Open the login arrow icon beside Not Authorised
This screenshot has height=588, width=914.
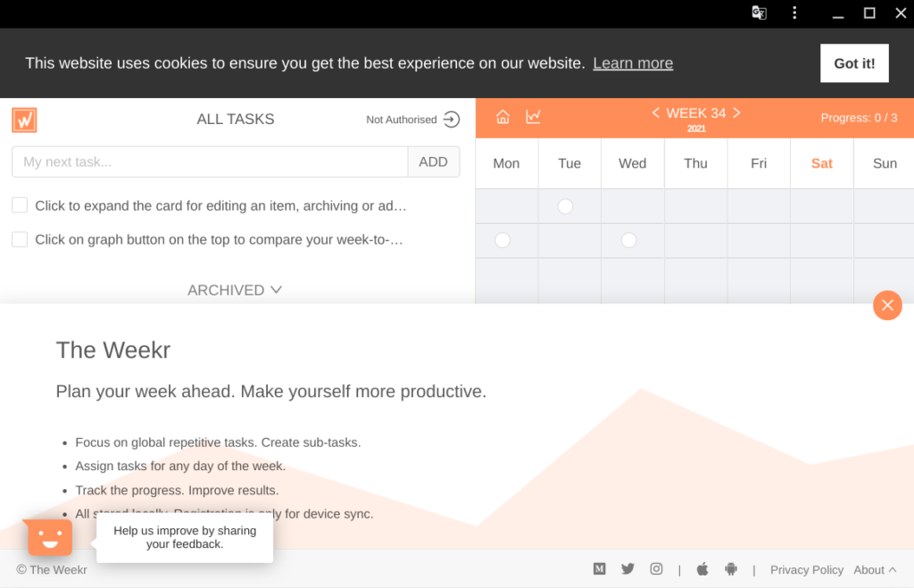pos(451,120)
